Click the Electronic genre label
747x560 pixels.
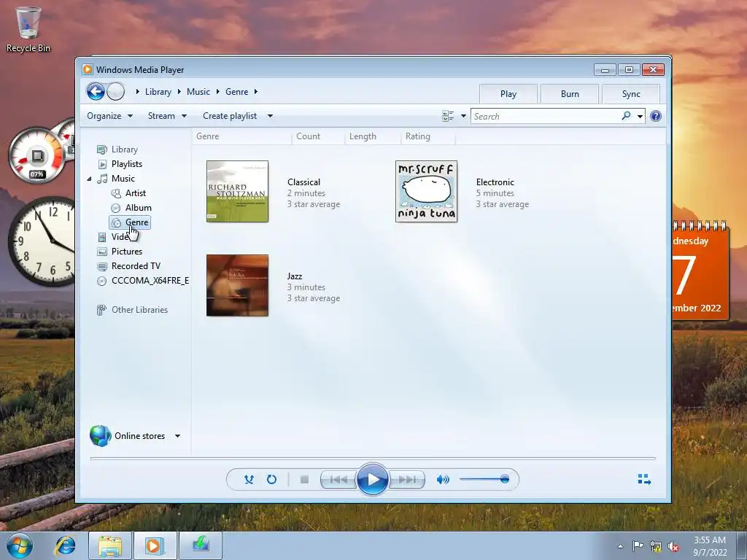coord(495,182)
